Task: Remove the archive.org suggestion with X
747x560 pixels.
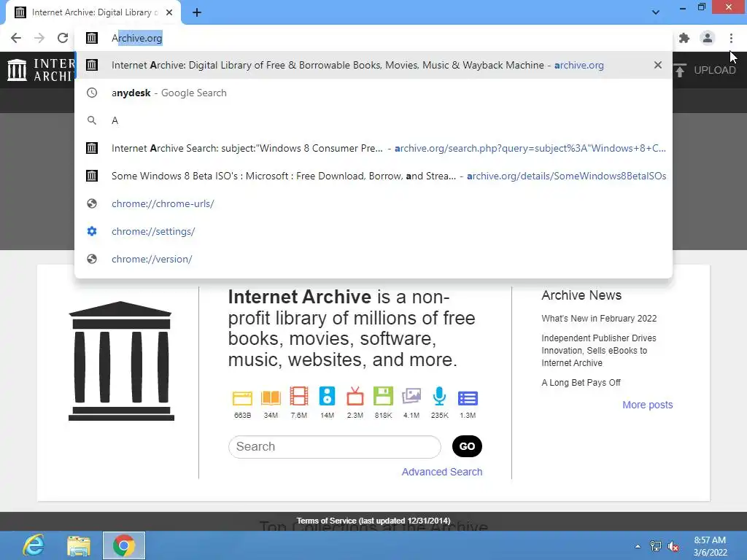Action: click(658, 65)
